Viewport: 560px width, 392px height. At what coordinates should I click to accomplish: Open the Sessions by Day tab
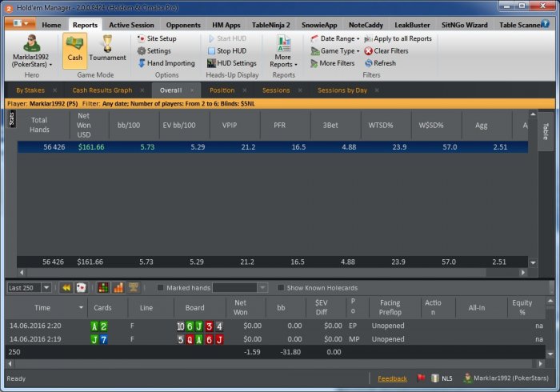342,90
